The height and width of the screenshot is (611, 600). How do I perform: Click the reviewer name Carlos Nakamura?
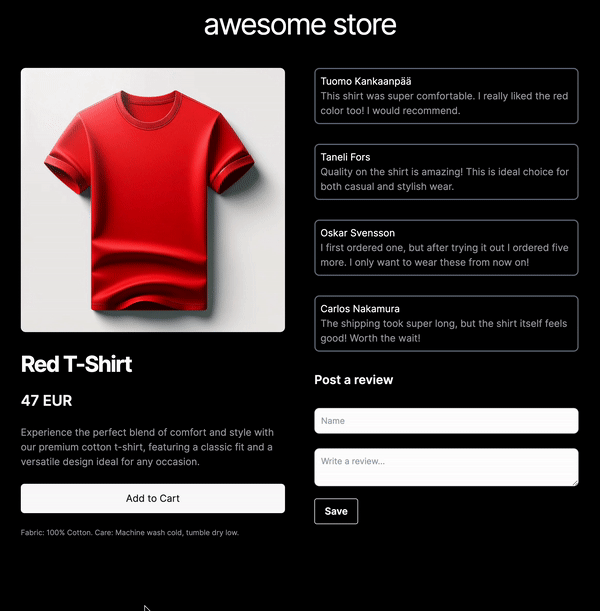click(360, 309)
